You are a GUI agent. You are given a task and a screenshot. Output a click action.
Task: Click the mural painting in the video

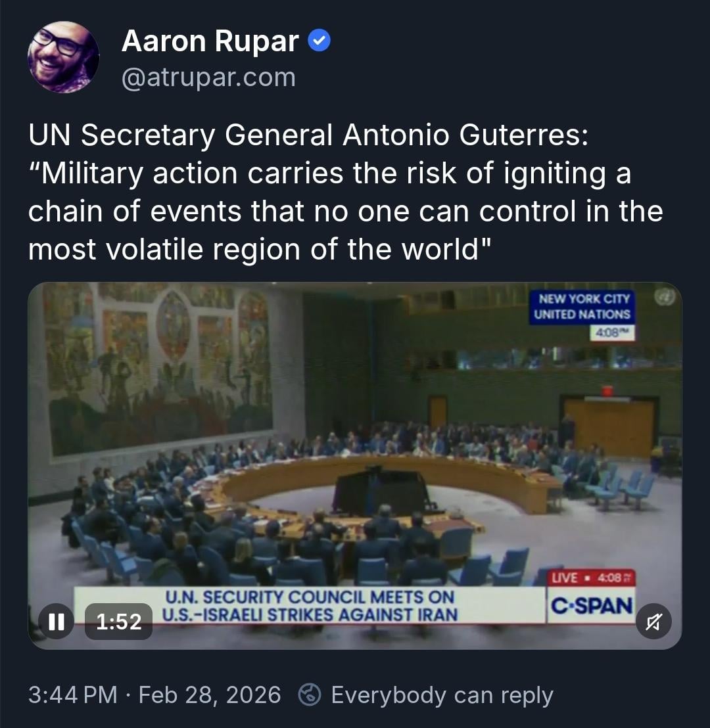[x=158, y=367]
